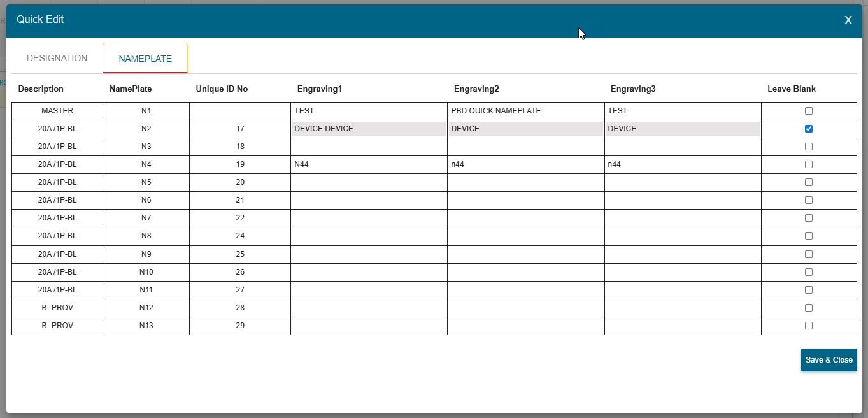Edit Engraving2 field of N4 row

[x=525, y=164]
